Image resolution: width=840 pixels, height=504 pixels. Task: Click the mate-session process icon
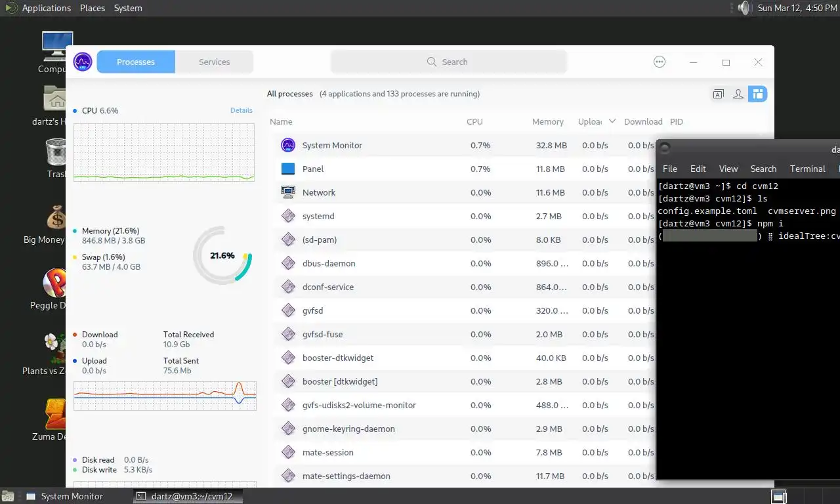pyautogui.click(x=288, y=452)
